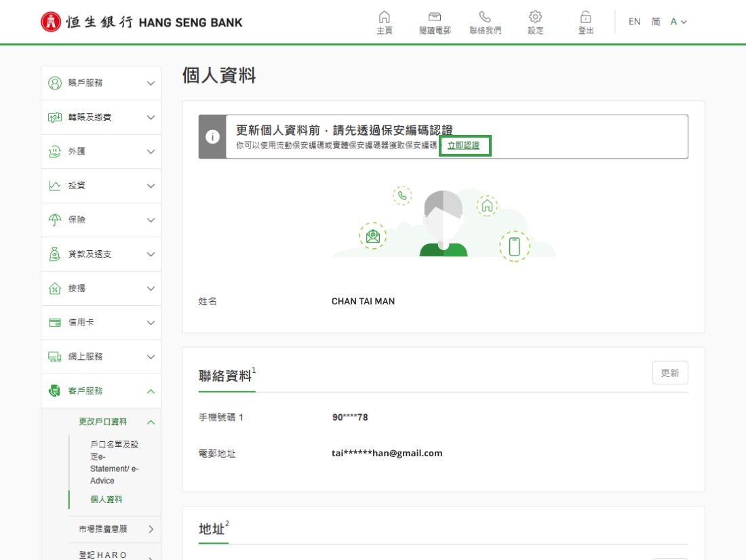The image size is (746, 560).
Task: Open the font size A dropdown
Action: pos(678,22)
